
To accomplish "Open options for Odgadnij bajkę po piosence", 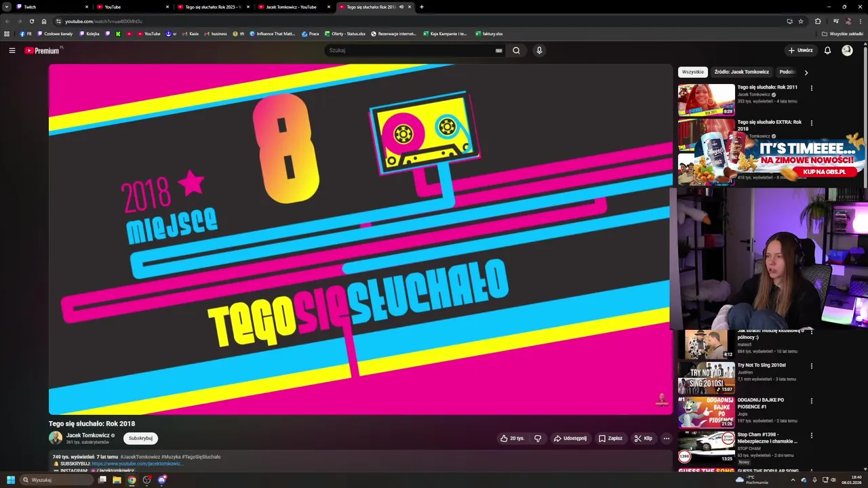I will 811,401.
